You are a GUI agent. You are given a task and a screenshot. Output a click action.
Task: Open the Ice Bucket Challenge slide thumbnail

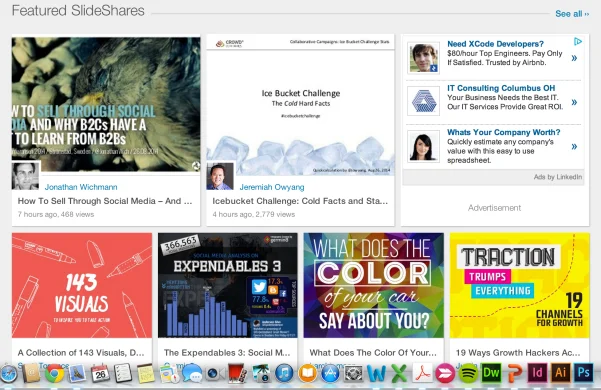[x=300, y=105]
